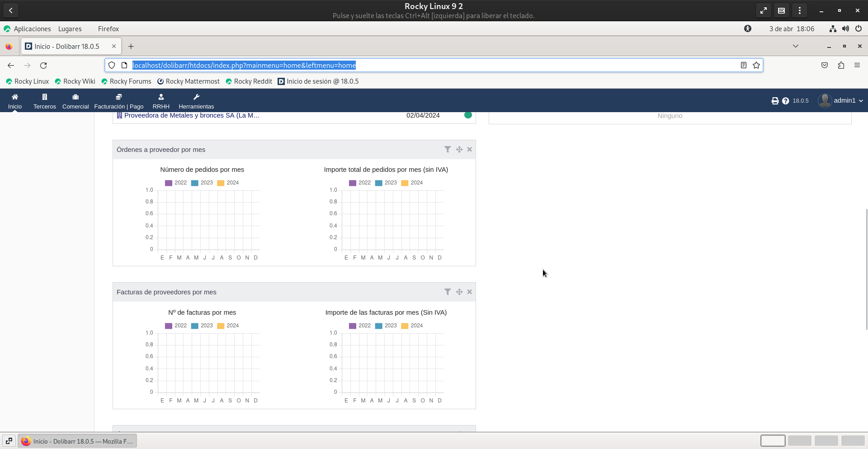868x449 pixels.
Task: Click the print page icon
Action: (775, 101)
